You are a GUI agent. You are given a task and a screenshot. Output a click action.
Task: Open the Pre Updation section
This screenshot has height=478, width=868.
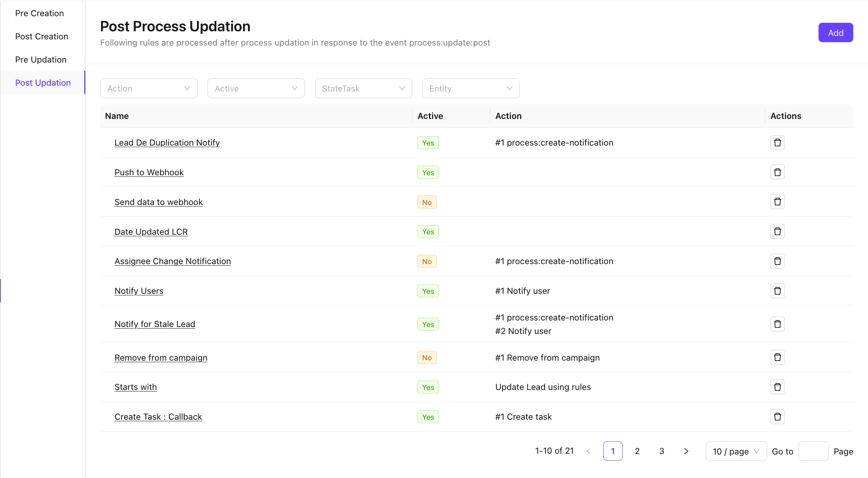(x=41, y=59)
